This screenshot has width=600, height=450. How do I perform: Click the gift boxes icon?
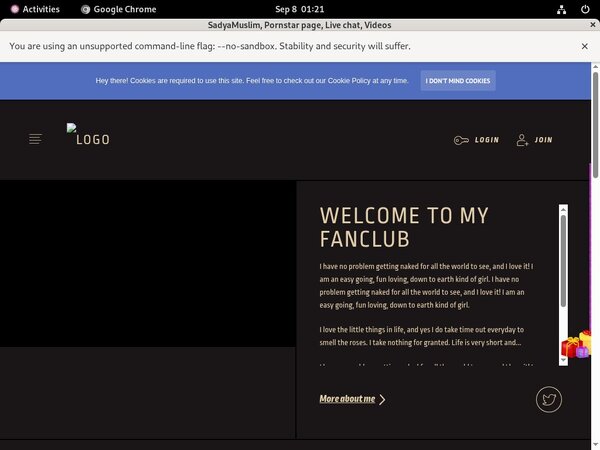[576, 346]
